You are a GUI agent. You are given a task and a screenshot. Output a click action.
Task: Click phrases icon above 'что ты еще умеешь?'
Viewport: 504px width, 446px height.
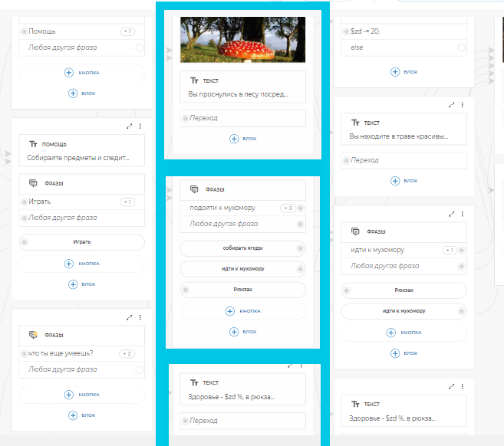pos(33,335)
